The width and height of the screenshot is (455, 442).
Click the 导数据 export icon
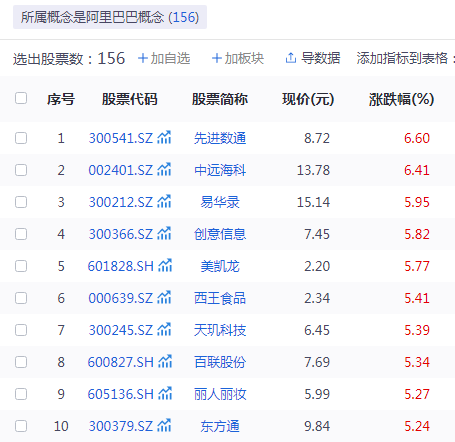tap(291, 58)
